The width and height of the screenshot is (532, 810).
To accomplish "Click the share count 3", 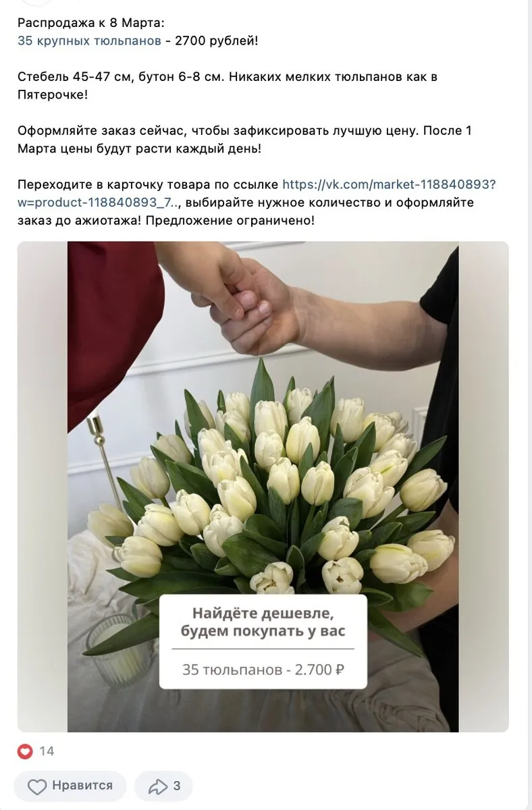I will [177, 786].
